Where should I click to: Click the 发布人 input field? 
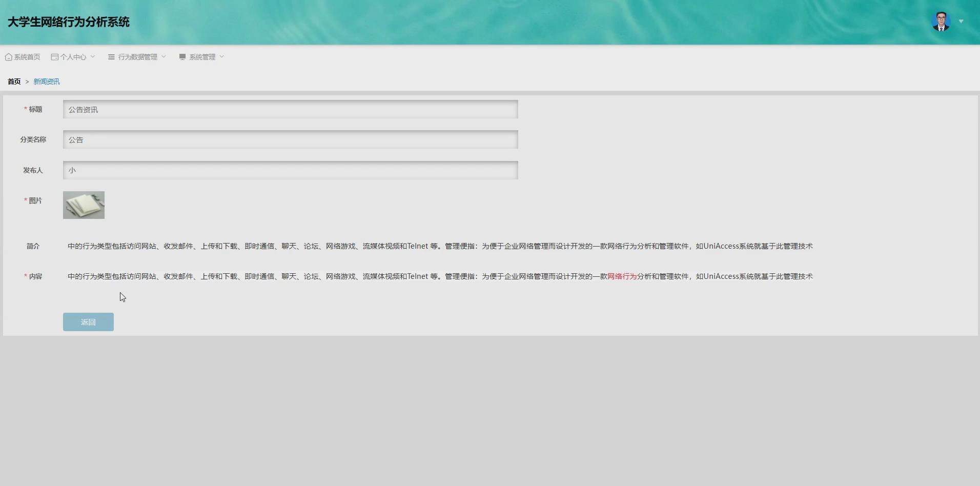click(x=291, y=170)
